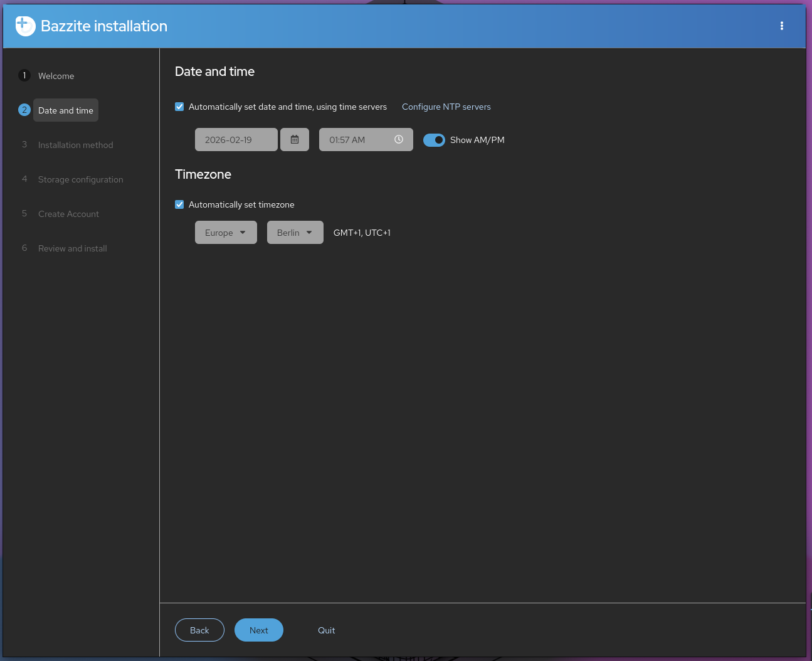Click the clock icon in the time field
Image resolution: width=812 pixels, height=661 pixels.
pyautogui.click(x=399, y=139)
